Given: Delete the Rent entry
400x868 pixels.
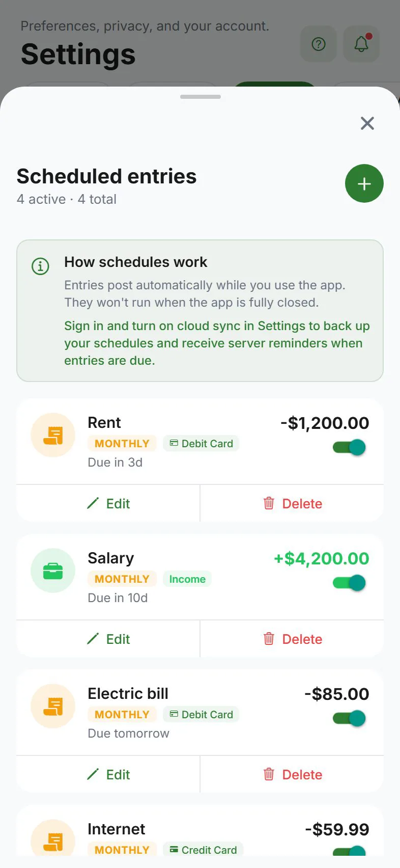Looking at the screenshot, I should pos(292,503).
